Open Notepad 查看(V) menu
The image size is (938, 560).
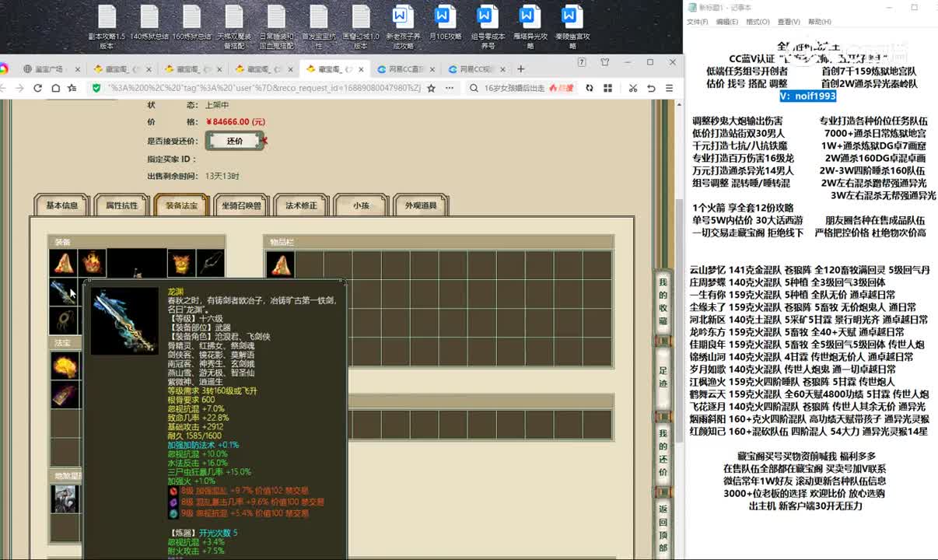tap(788, 22)
